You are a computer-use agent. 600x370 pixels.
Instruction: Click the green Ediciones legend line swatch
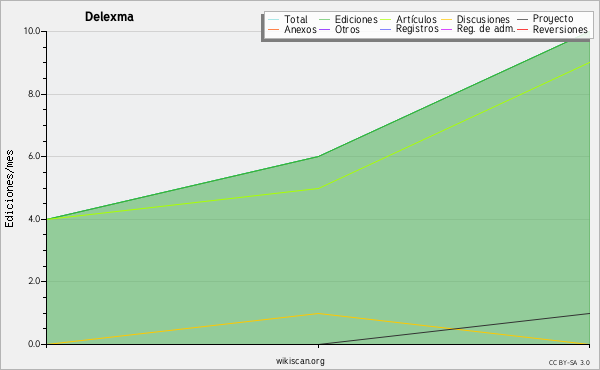(324, 20)
